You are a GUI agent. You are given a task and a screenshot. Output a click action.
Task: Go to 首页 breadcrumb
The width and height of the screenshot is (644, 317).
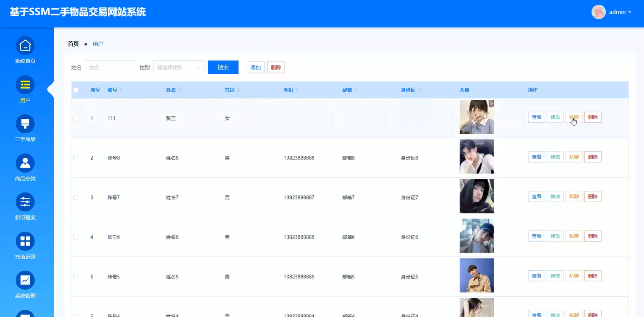pos(73,44)
